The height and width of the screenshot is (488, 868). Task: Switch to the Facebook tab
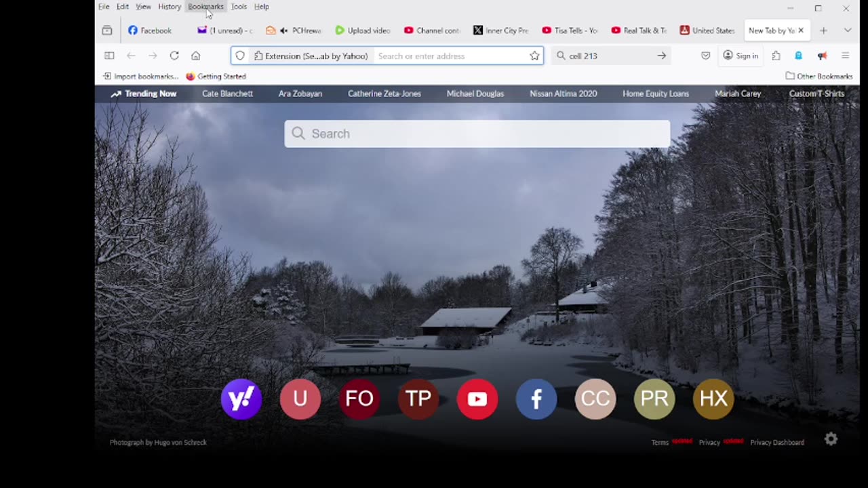(155, 30)
